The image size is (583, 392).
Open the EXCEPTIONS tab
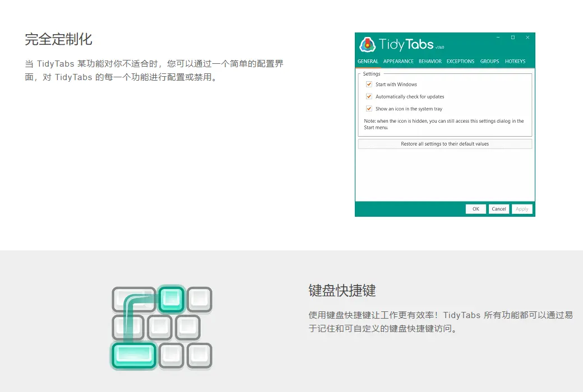tap(460, 61)
